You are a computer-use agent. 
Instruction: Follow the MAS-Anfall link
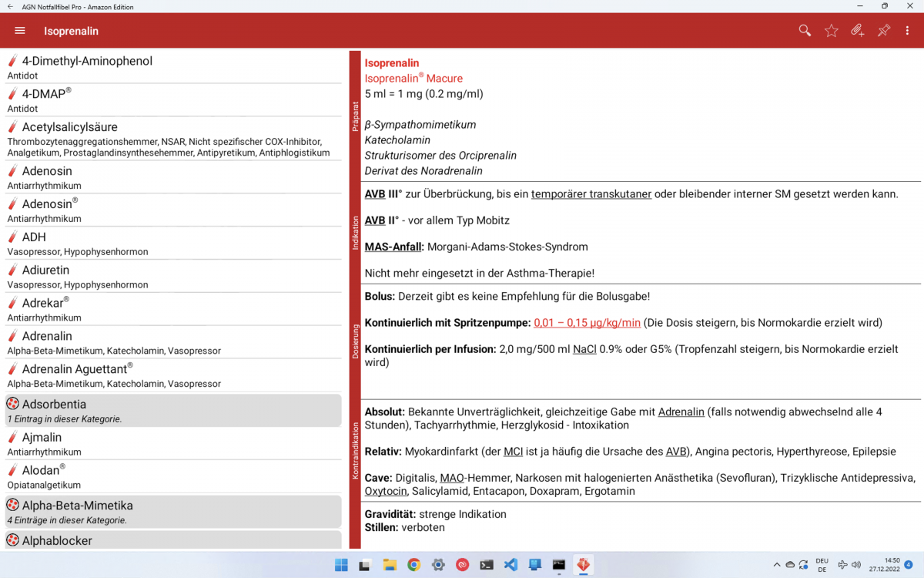point(394,247)
